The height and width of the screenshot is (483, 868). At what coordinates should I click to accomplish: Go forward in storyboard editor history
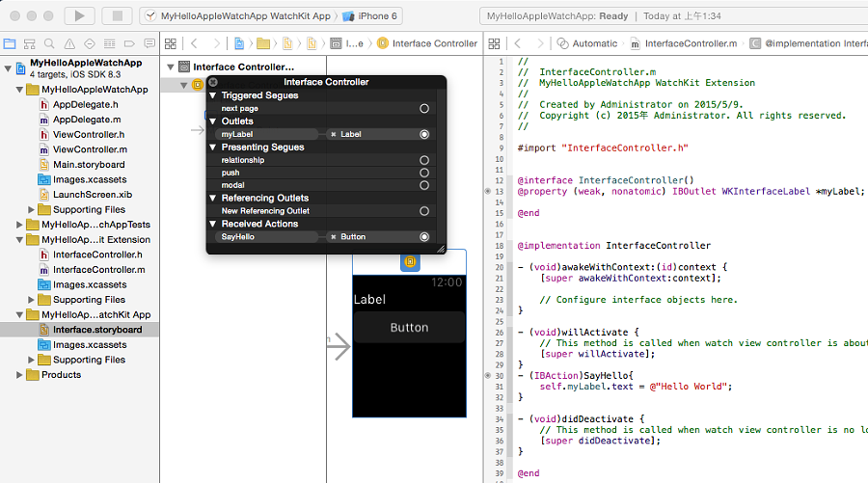[216, 43]
